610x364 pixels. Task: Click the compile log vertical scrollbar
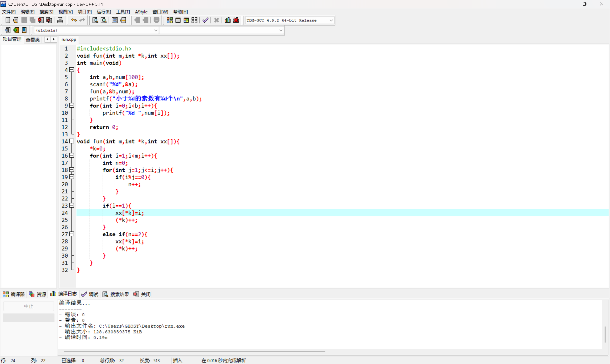[605, 334]
